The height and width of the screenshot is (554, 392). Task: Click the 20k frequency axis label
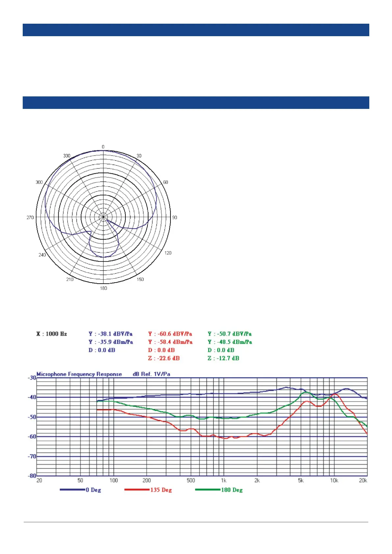363,481
